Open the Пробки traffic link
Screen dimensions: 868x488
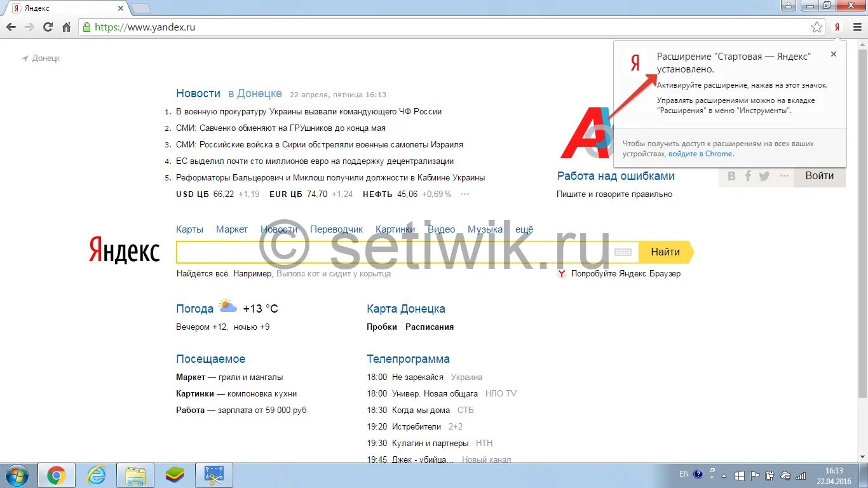point(382,327)
